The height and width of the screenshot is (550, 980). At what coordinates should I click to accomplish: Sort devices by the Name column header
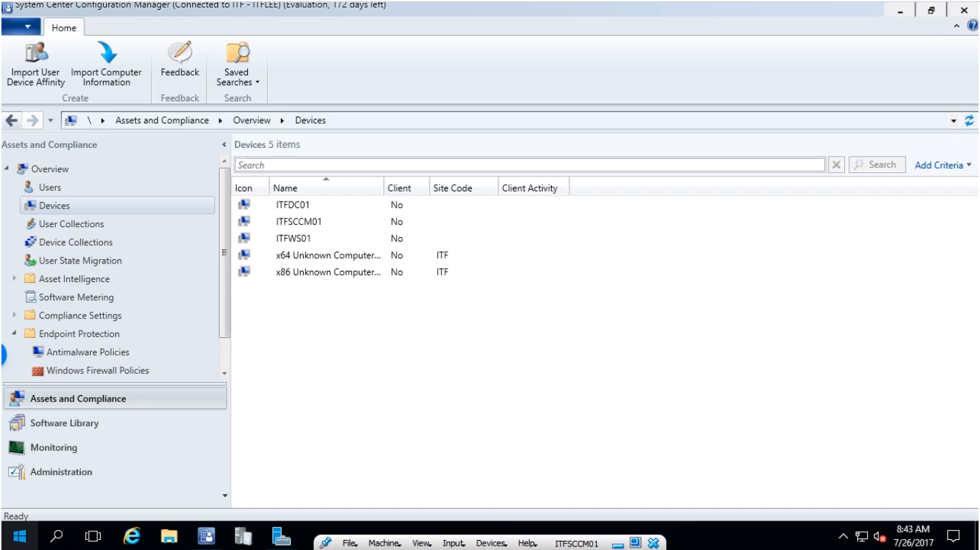285,189
